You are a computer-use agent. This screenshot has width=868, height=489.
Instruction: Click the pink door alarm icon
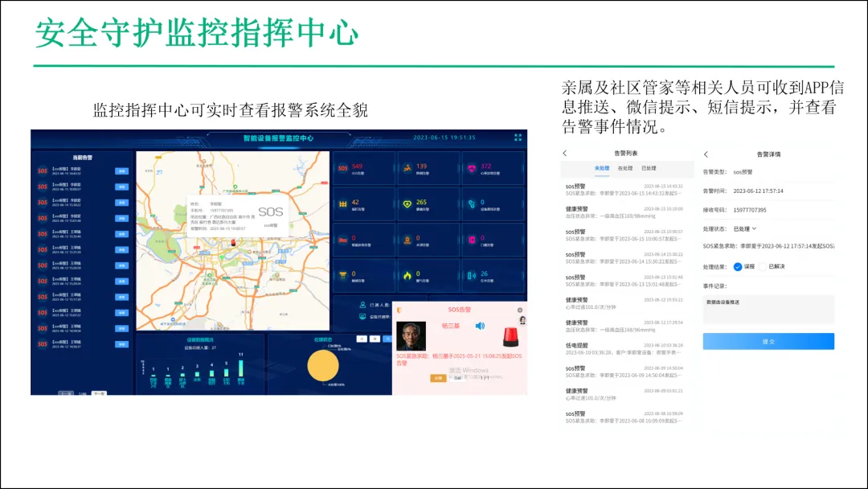(x=472, y=240)
